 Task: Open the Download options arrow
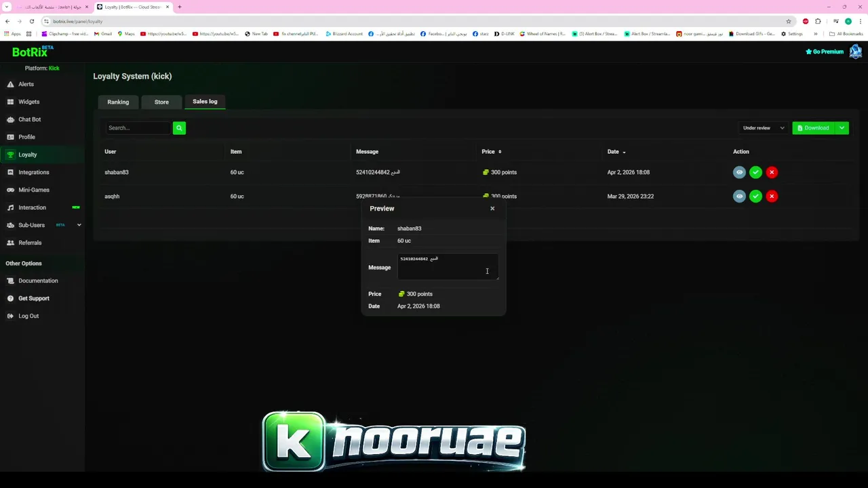[x=842, y=127]
